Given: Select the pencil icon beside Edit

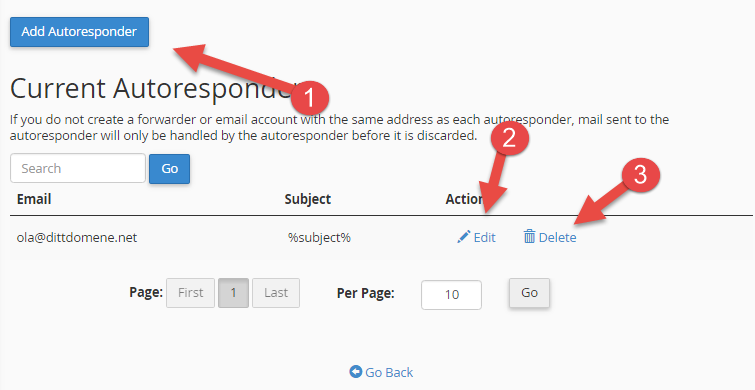Looking at the screenshot, I should pyautogui.click(x=463, y=237).
